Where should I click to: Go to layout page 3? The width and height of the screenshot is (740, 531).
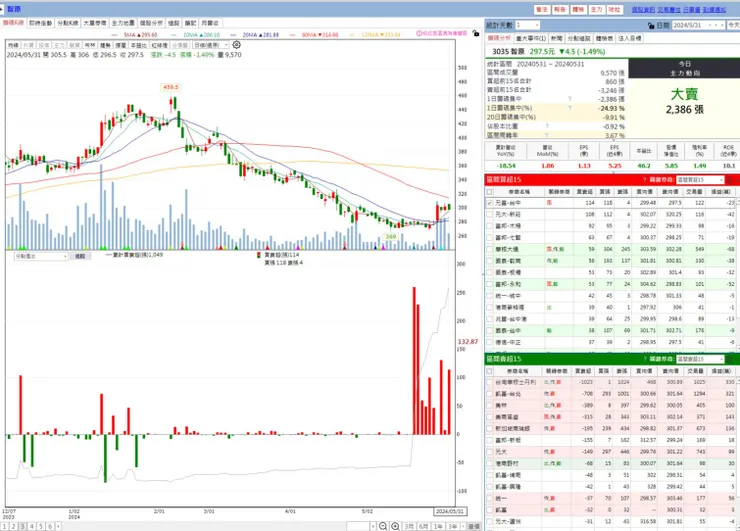[23, 526]
